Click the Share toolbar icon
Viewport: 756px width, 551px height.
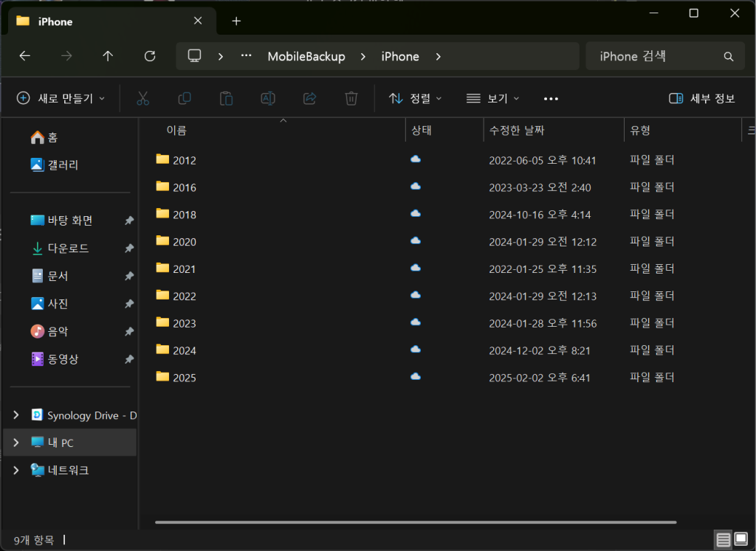tap(309, 98)
